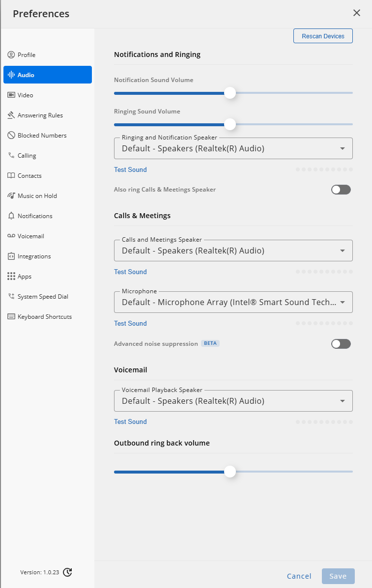The image size is (372, 588).
Task: Click the Cancel button
Action: 299,576
